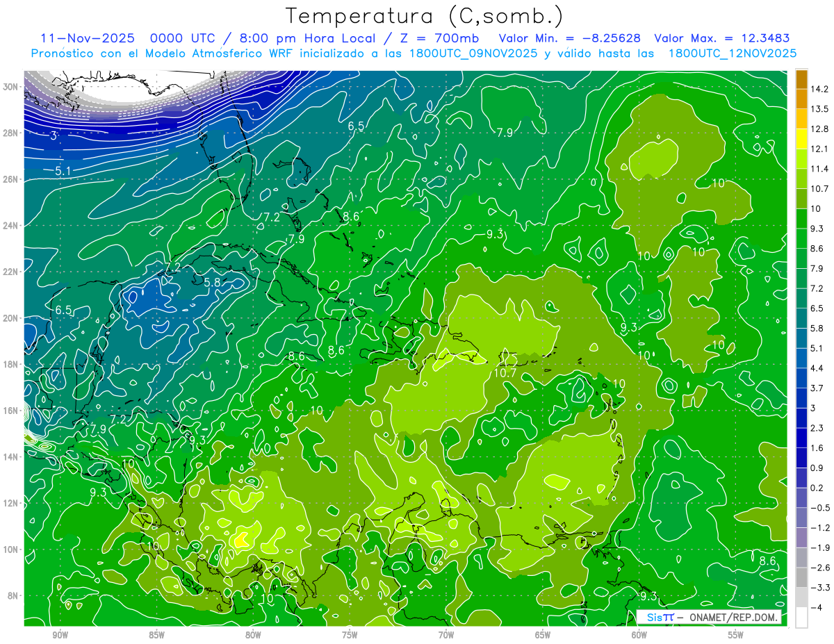Click the '30N' latitude axis label

pyautogui.click(x=10, y=87)
